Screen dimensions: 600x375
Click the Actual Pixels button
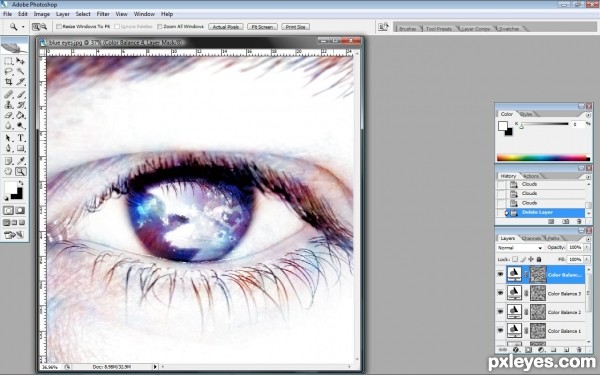226,27
